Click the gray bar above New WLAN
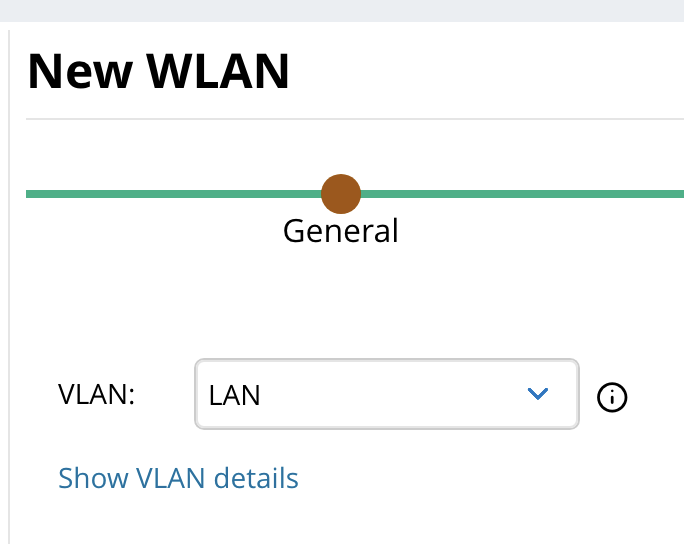This screenshot has width=684, height=544. point(342,10)
